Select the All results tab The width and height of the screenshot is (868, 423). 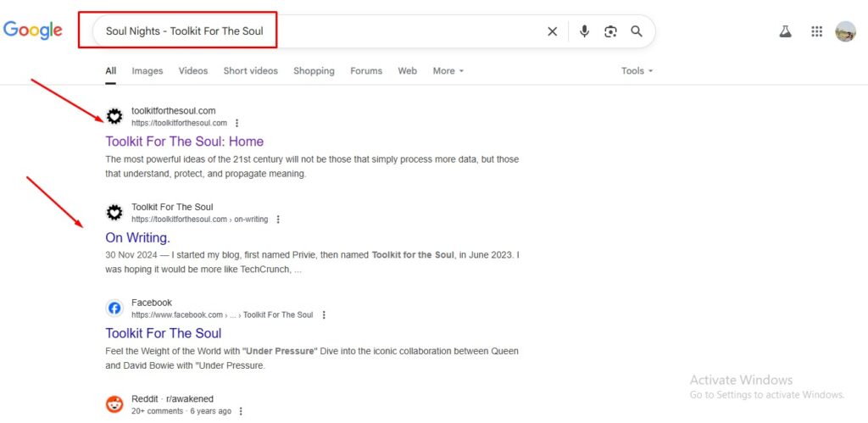click(x=111, y=71)
